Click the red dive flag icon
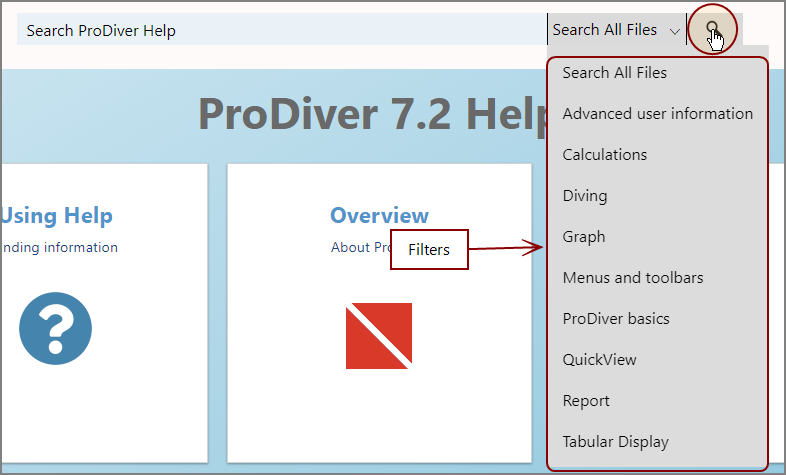Image resolution: width=786 pixels, height=475 pixels. [379, 336]
